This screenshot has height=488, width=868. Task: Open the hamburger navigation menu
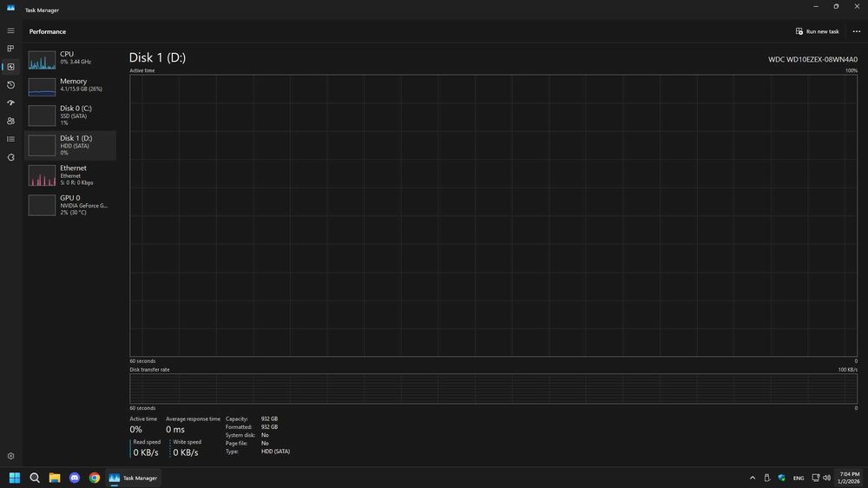[x=10, y=30]
